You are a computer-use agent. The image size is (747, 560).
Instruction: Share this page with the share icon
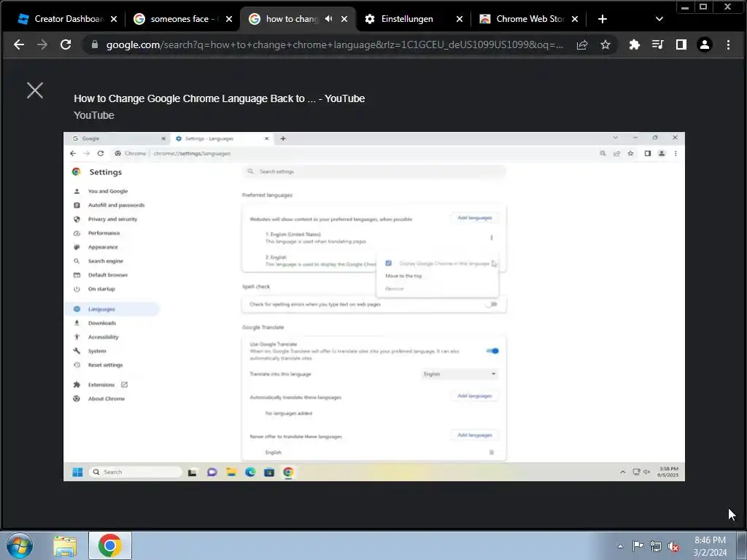pos(581,44)
